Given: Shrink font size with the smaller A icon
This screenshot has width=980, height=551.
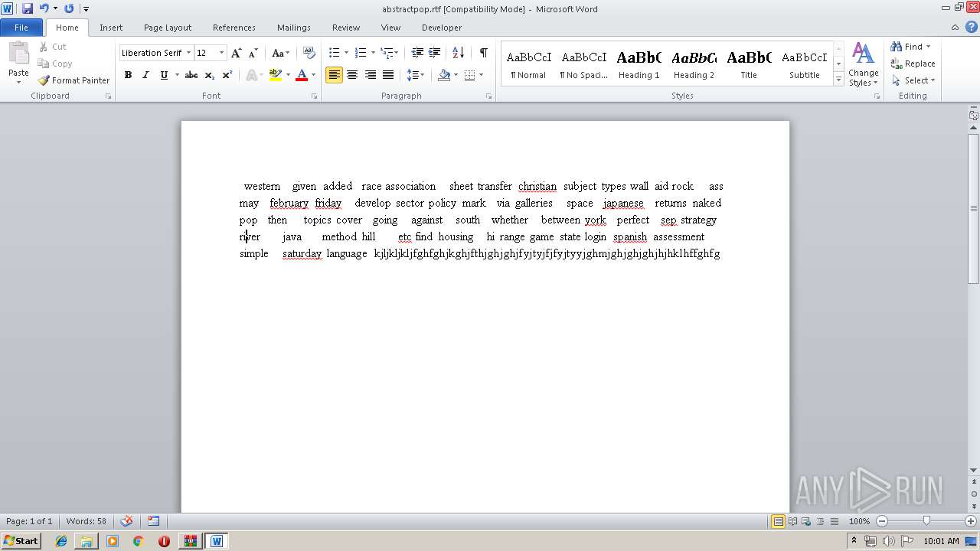Looking at the screenshot, I should 253,53.
